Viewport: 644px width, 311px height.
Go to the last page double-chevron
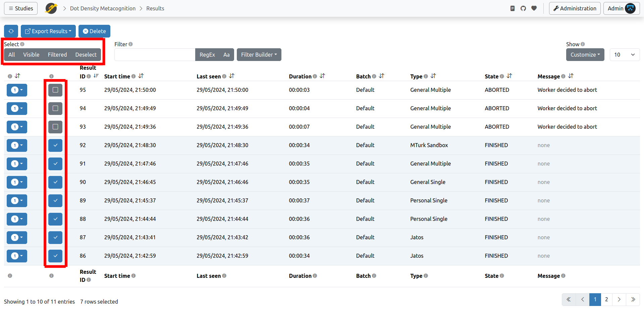click(x=633, y=299)
